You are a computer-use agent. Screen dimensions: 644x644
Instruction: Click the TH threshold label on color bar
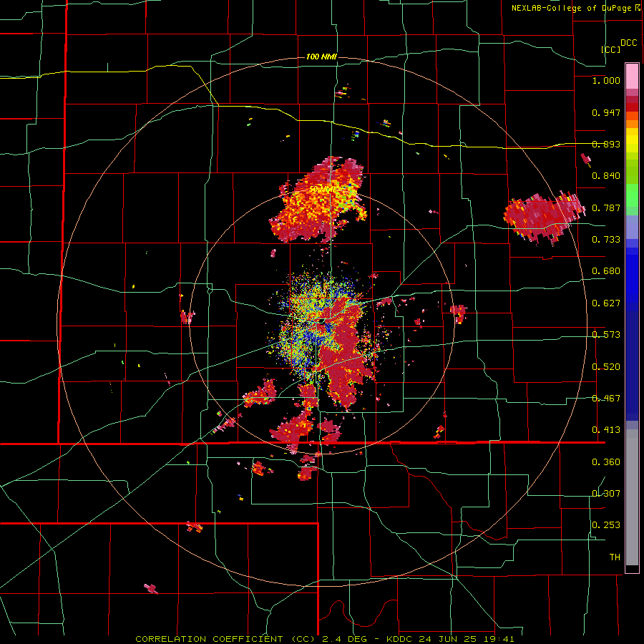tap(615, 557)
